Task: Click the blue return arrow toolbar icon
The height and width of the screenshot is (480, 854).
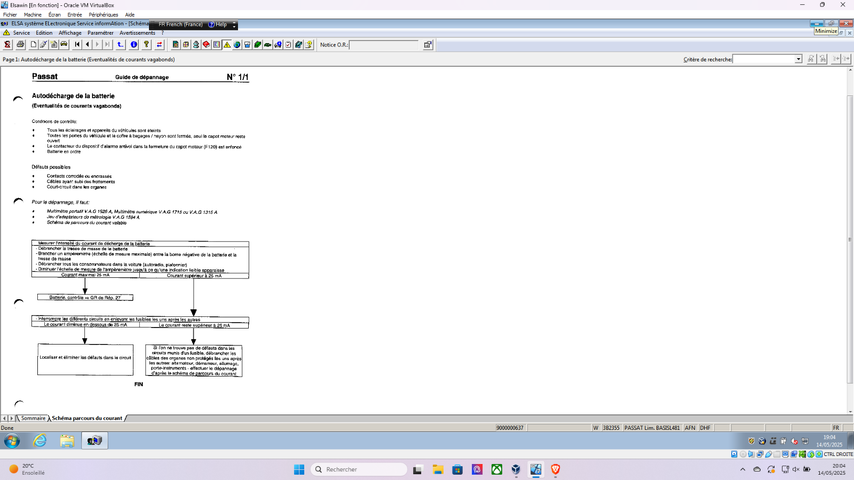Action: (x=120, y=45)
